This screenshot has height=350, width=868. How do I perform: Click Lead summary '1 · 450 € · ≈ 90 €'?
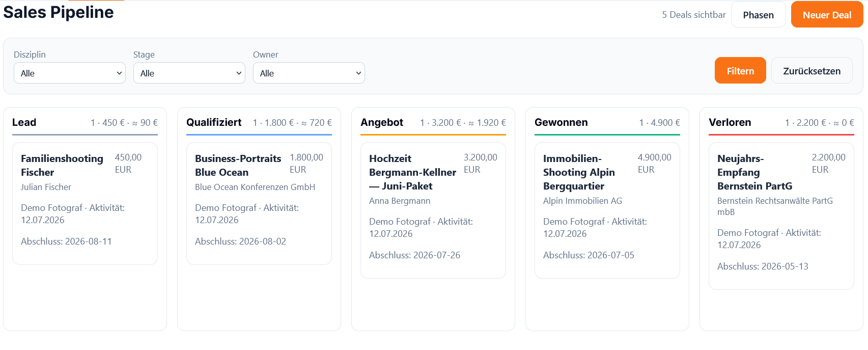[x=124, y=123]
